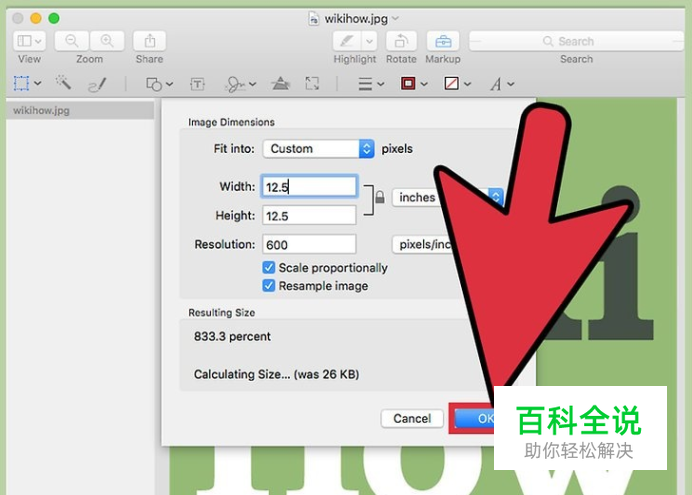Insert a Text box tool
The height and width of the screenshot is (495, 692).
tap(197, 83)
